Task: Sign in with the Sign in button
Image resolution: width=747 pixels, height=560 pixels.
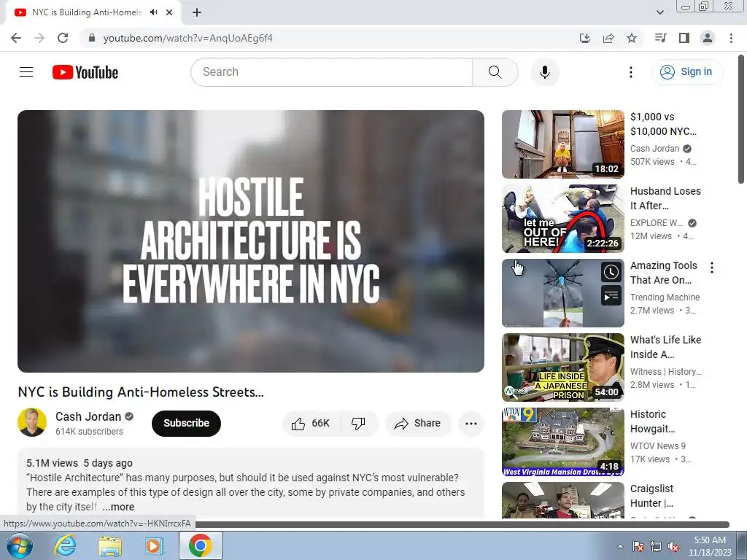Action: 686,72
